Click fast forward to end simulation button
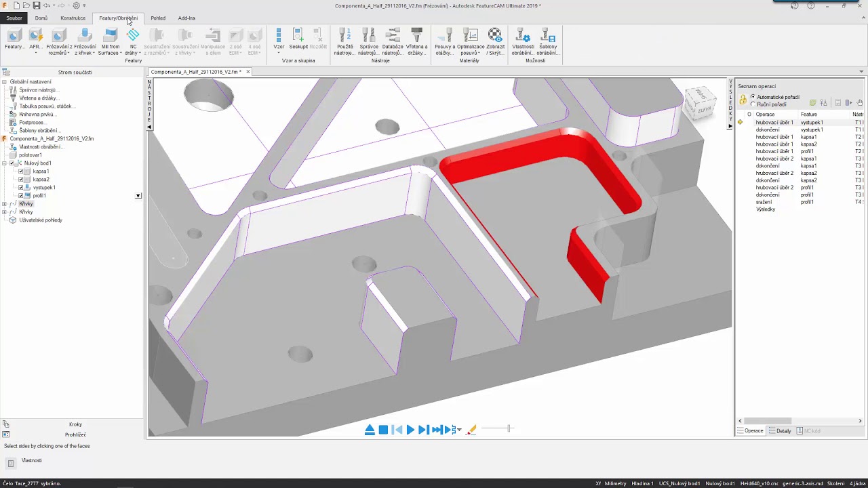This screenshot has height=488, width=868. click(x=437, y=430)
